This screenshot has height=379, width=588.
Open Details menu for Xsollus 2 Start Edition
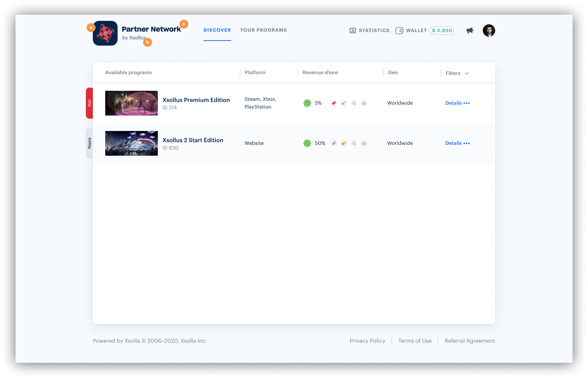(x=457, y=143)
